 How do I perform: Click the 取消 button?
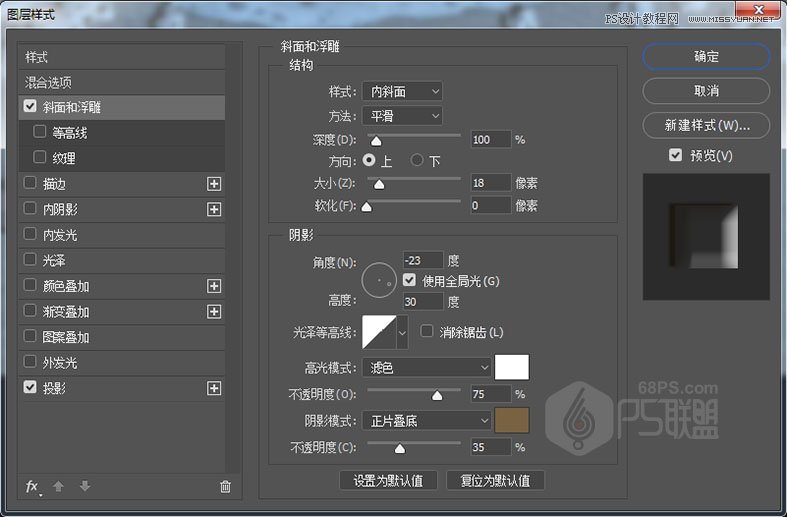point(706,91)
